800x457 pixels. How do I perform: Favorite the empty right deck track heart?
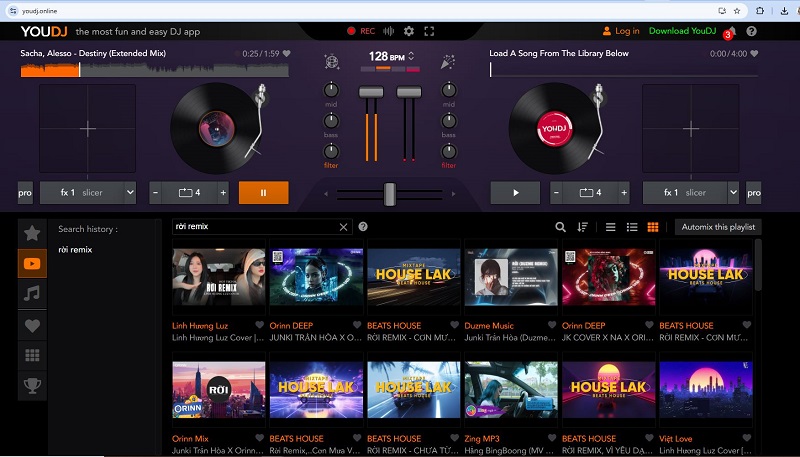[754, 53]
